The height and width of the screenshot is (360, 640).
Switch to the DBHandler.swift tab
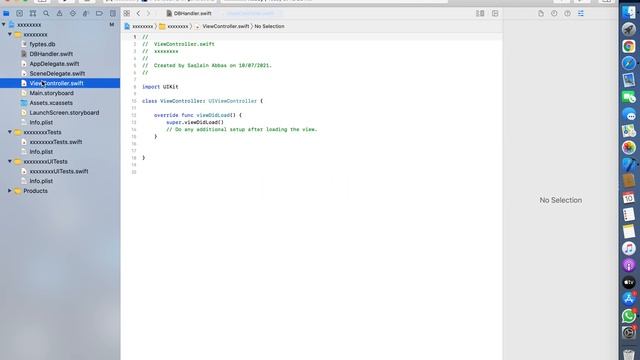tap(189, 13)
